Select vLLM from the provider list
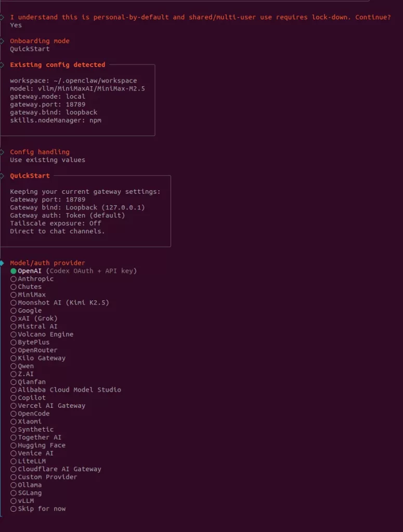The height and width of the screenshot is (532, 403). coord(24,500)
